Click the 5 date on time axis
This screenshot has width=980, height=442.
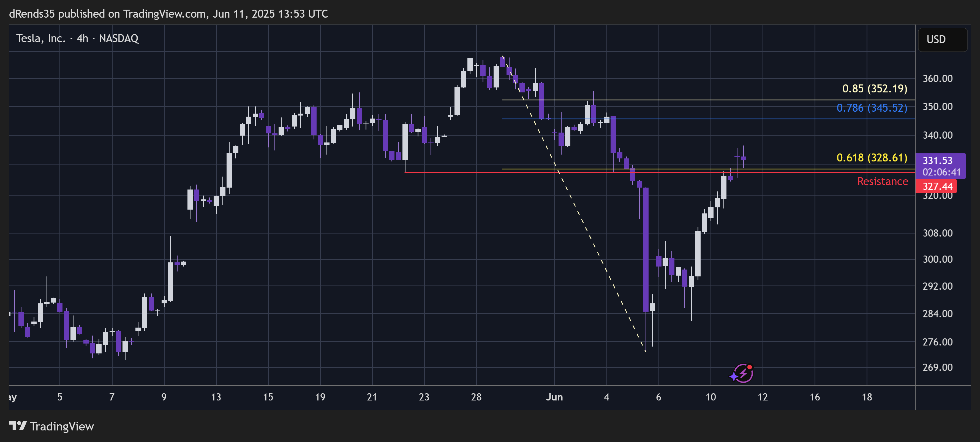tap(60, 397)
